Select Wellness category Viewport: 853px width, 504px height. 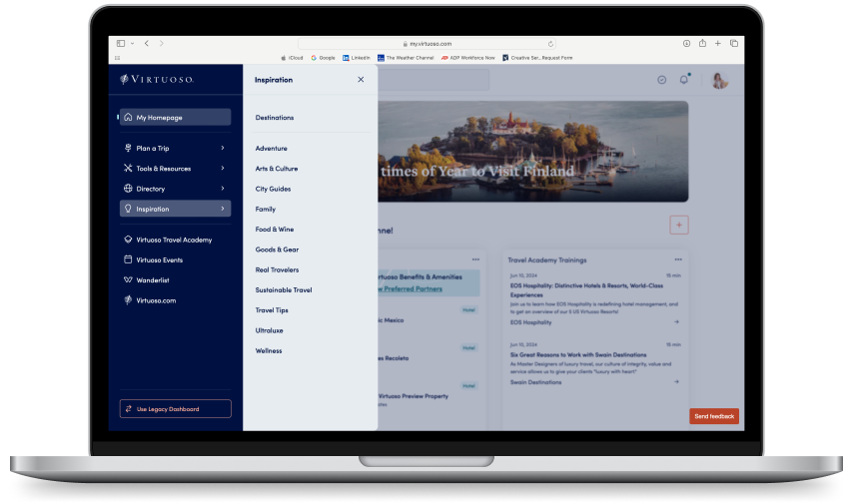(269, 350)
